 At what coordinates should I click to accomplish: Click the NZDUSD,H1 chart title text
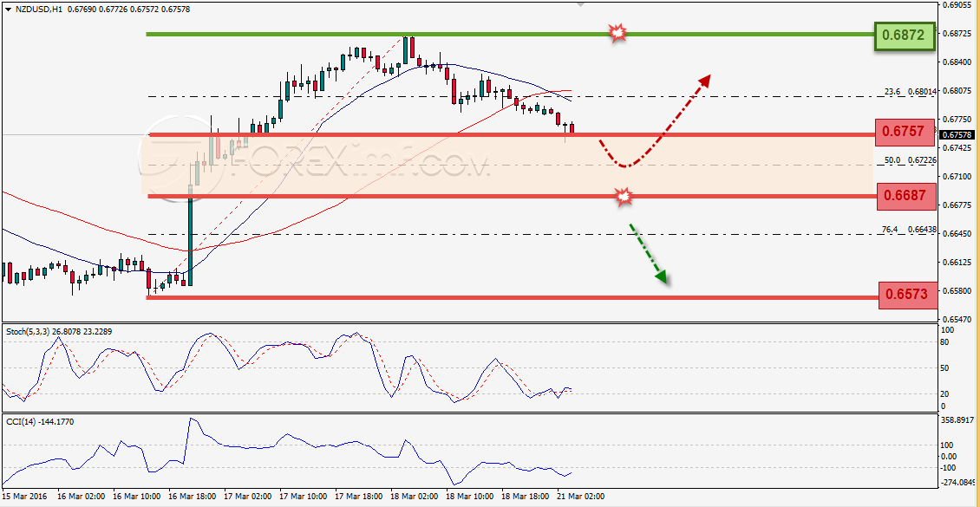(37, 10)
